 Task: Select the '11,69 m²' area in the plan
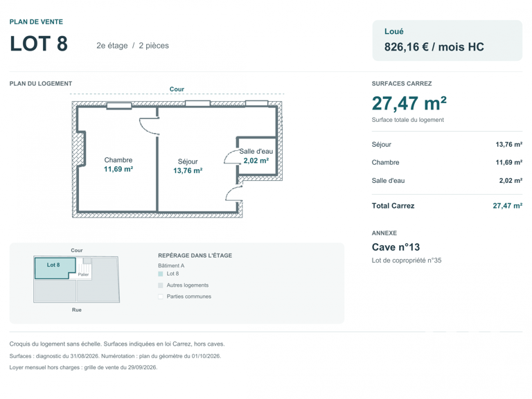pyautogui.click(x=118, y=169)
